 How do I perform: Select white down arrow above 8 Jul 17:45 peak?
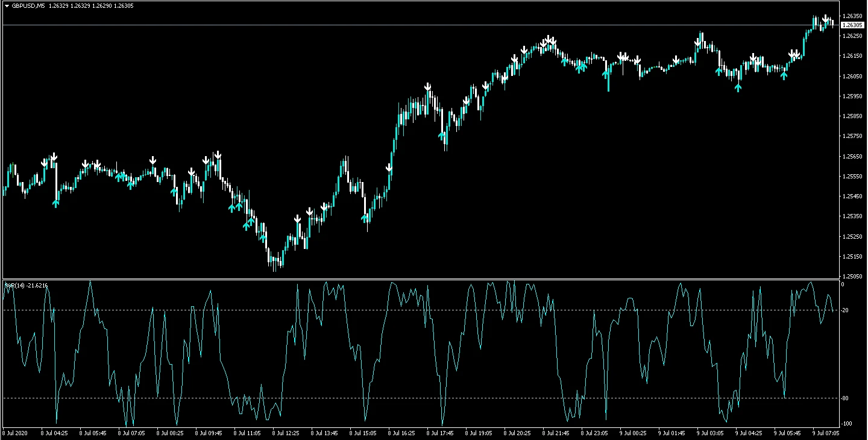(427, 87)
